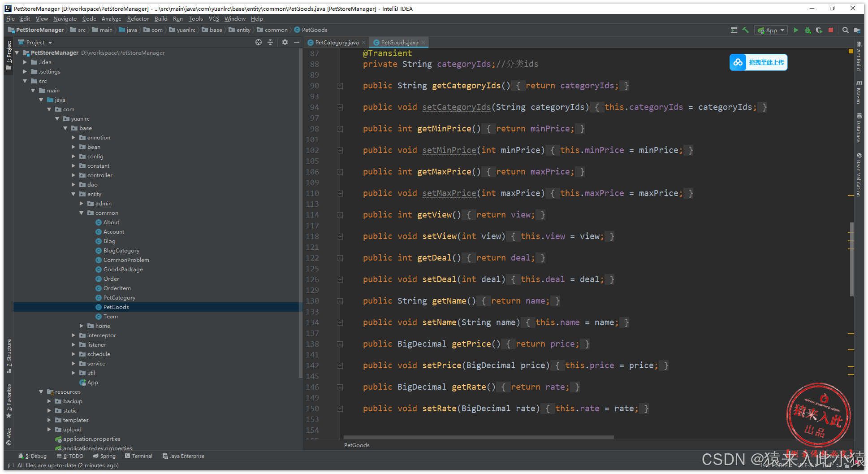
Task: Toggle tool window bars icon bottom-left
Action: [x=11, y=465]
